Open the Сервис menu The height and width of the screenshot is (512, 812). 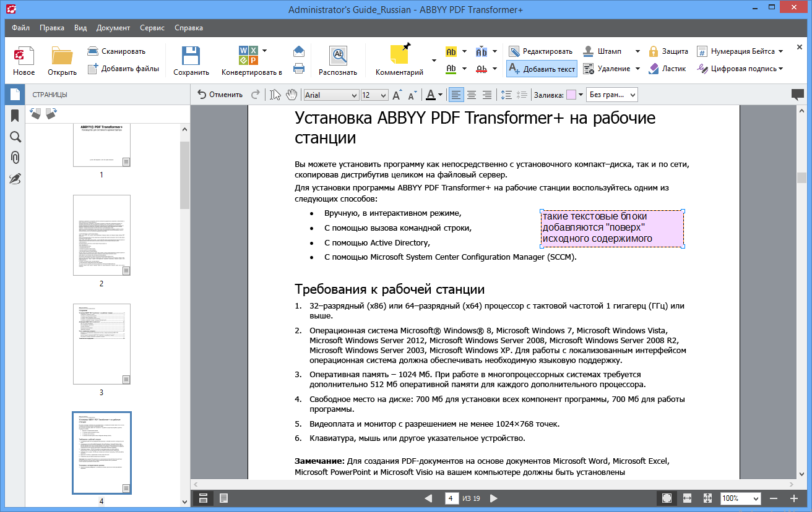point(152,28)
